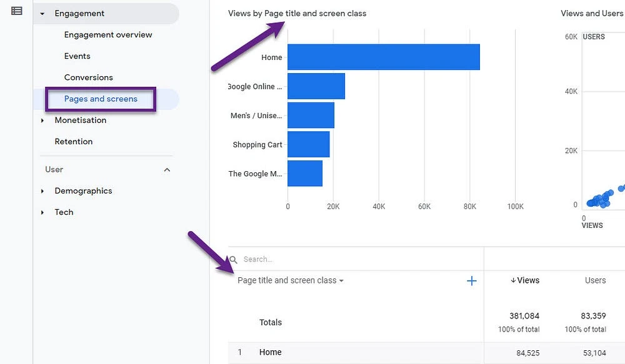Collapse the Engagement section chevron

[42, 13]
